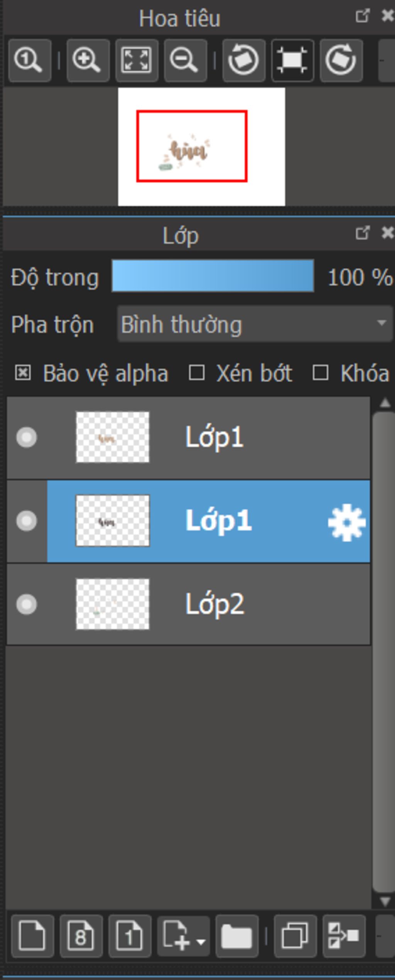Reset zoom to 100% in the Navigator
The width and height of the screenshot is (395, 980).
29,61
